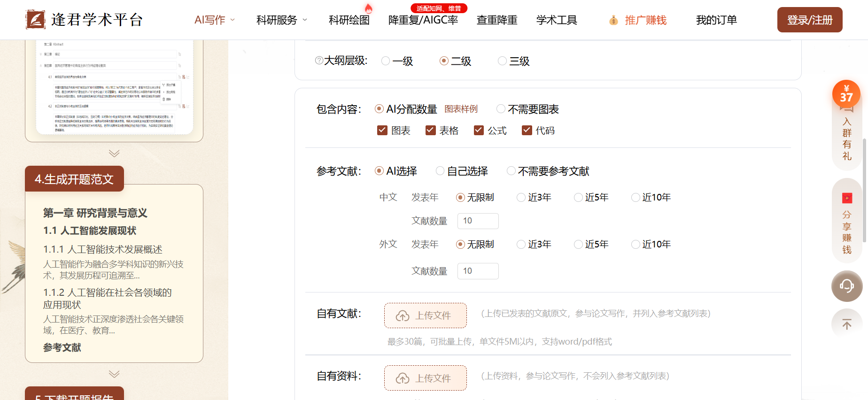Screen dimensions: 868x400
Task: Click the outline preview thumbnail image
Action: (x=114, y=87)
